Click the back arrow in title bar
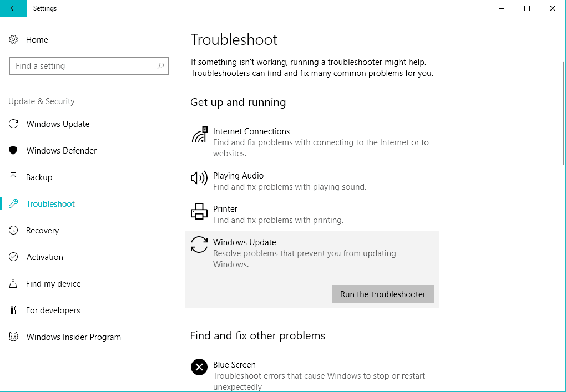The width and height of the screenshot is (566, 392). click(13, 8)
